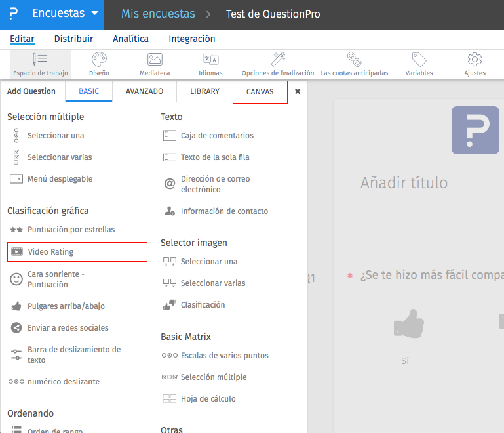Open the Mediateca image icon
This screenshot has width=504, height=433.
click(x=155, y=60)
